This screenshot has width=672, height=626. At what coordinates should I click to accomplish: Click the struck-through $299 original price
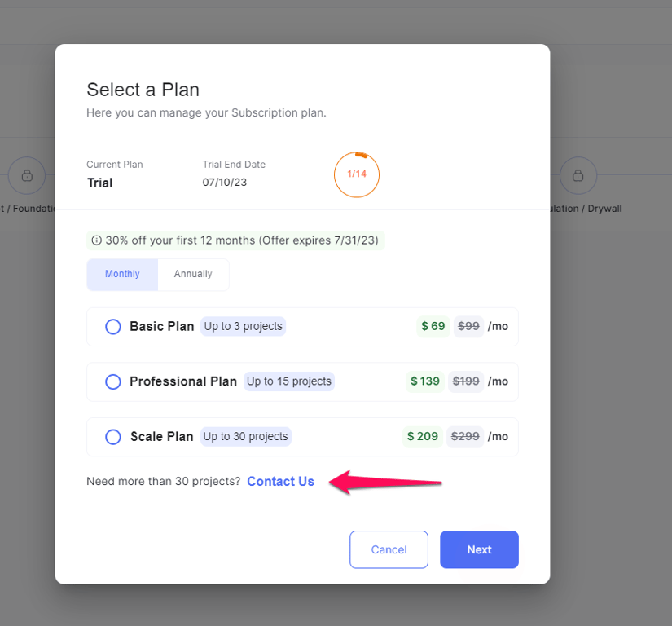(x=465, y=436)
